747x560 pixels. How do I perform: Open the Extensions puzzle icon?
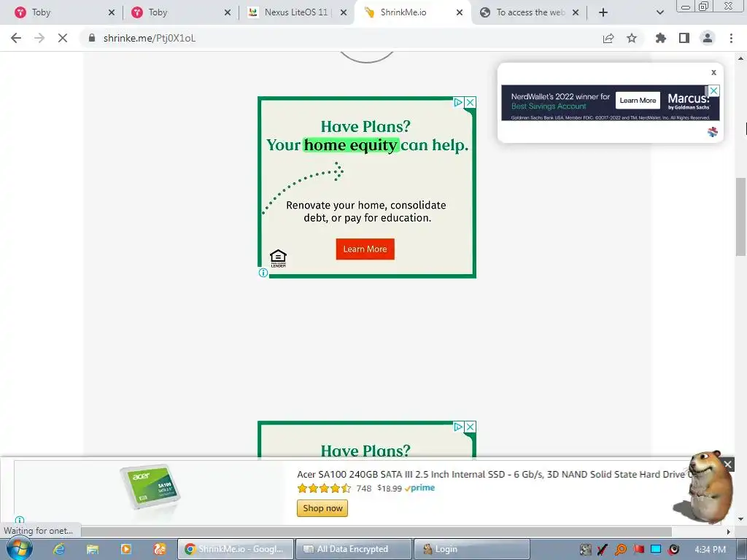click(661, 38)
